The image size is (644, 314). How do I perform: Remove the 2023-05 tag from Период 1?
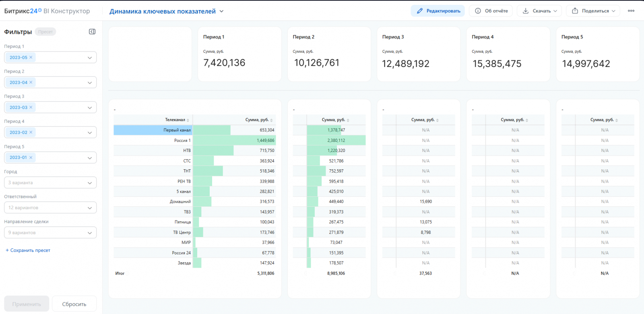coord(31,57)
